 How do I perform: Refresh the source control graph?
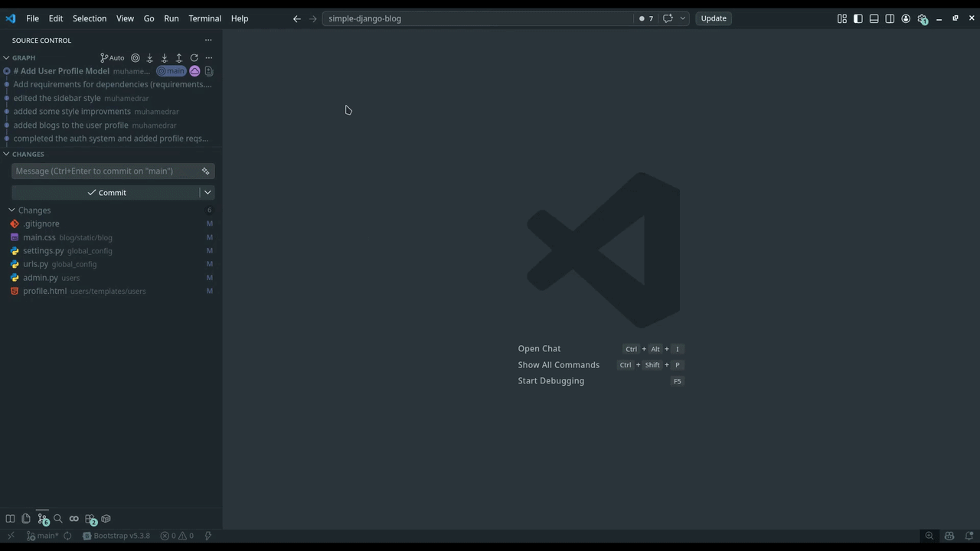click(x=194, y=57)
